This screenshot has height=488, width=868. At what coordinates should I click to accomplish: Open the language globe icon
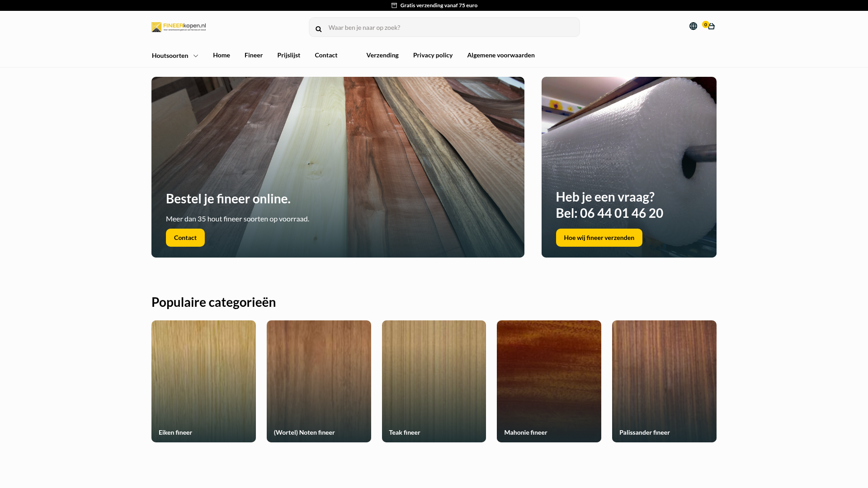pyautogui.click(x=693, y=26)
